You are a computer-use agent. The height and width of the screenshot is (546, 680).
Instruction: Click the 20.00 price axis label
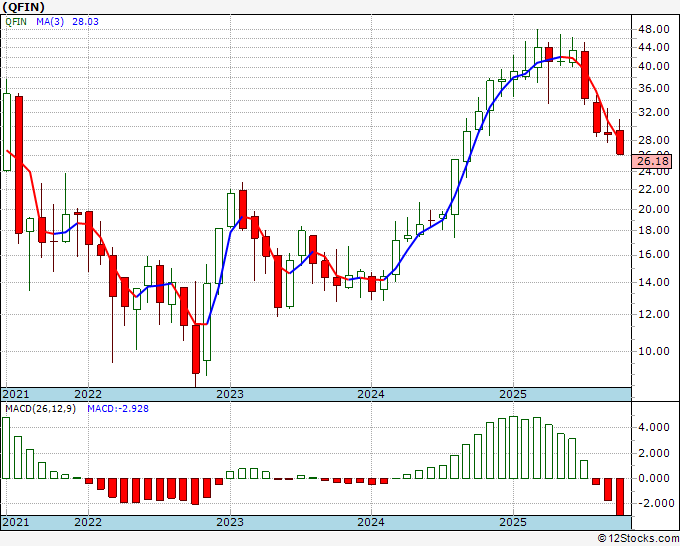654,209
